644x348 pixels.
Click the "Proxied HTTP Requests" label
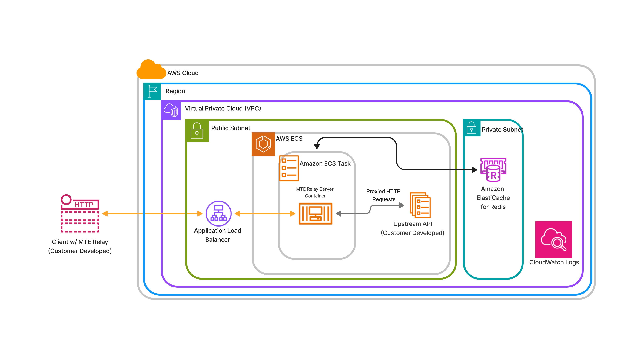click(x=383, y=195)
